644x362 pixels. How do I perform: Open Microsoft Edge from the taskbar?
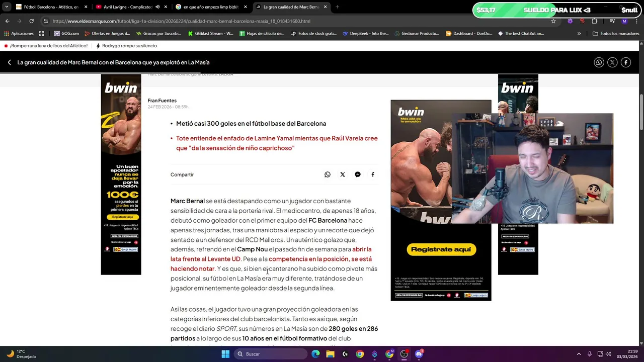[x=315, y=354]
